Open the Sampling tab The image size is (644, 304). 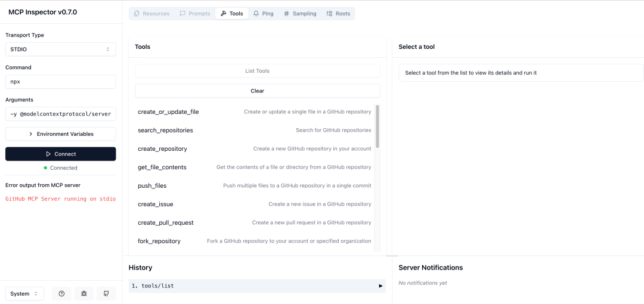[x=299, y=14]
